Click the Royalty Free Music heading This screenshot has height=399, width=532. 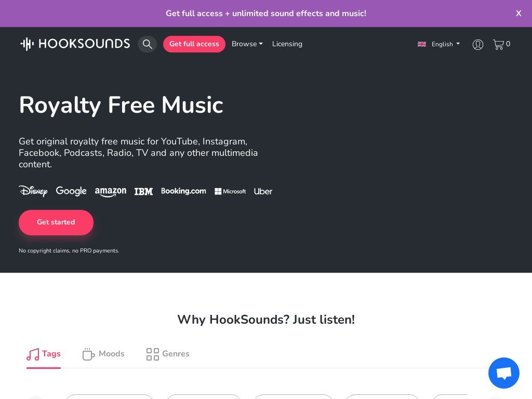click(121, 105)
